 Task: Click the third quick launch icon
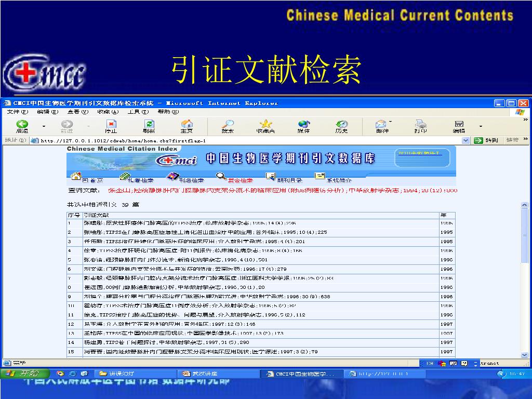[x=84, y=374]
